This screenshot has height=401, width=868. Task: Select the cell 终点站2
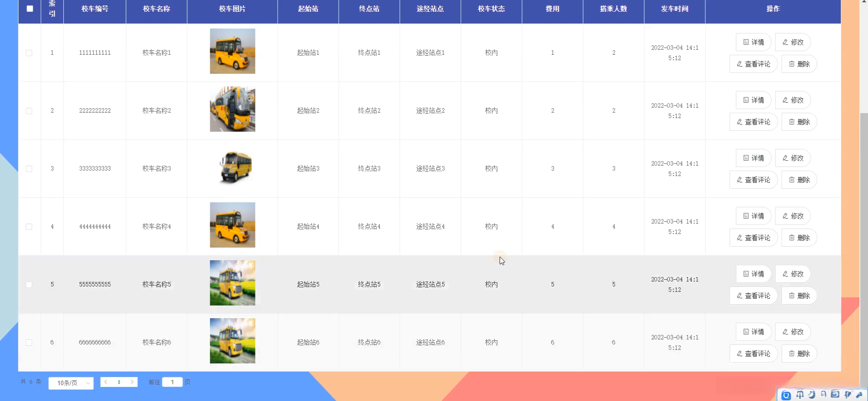[x=369, y=111]
